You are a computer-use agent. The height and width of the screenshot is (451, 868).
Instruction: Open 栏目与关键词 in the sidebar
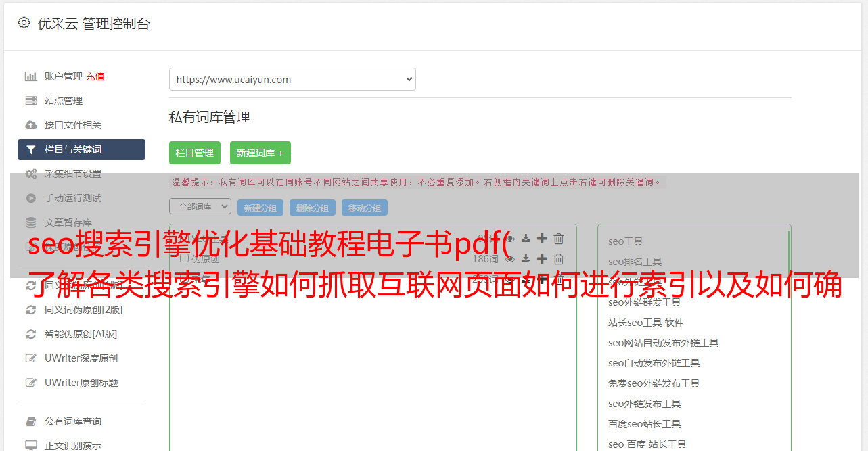(81, 149)
